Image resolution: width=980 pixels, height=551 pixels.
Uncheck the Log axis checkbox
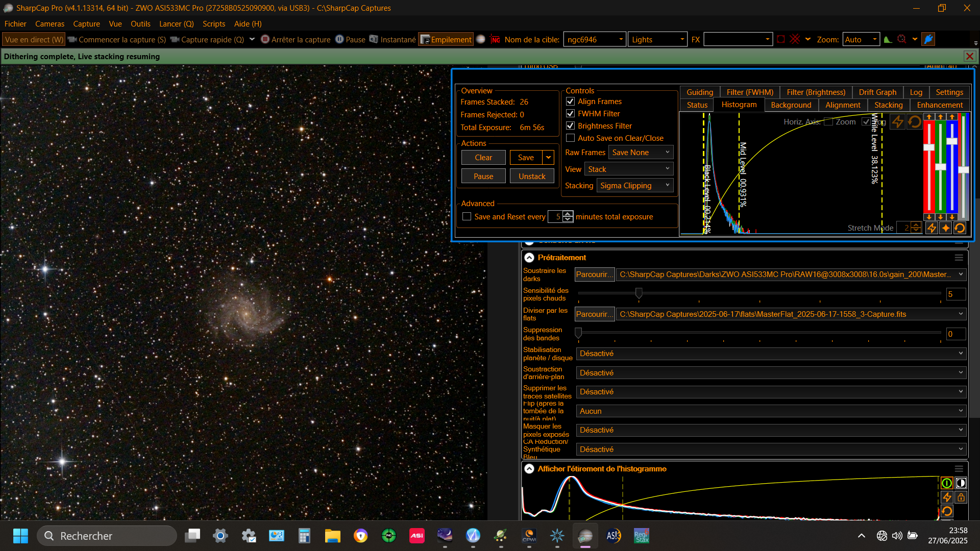(866, 121)
